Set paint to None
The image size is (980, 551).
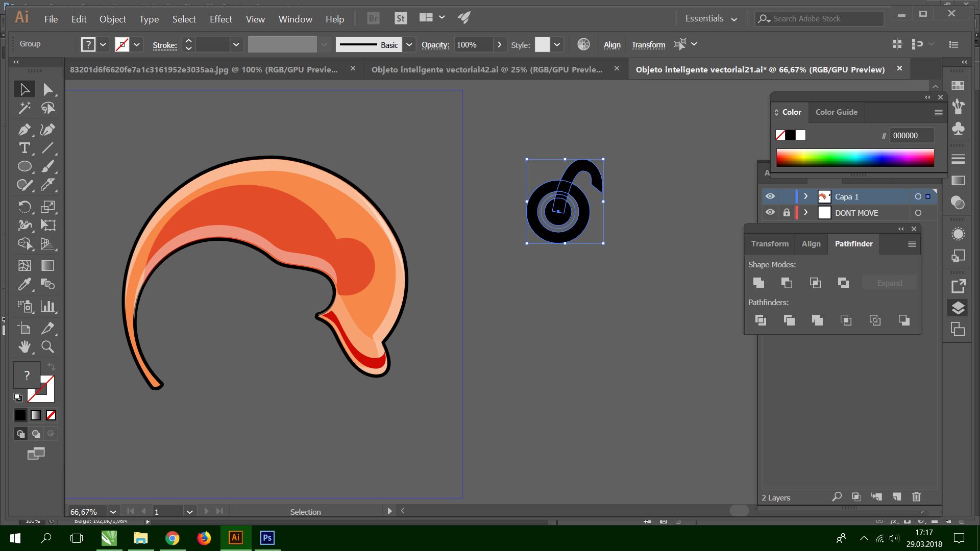click(x=51, y=415)
